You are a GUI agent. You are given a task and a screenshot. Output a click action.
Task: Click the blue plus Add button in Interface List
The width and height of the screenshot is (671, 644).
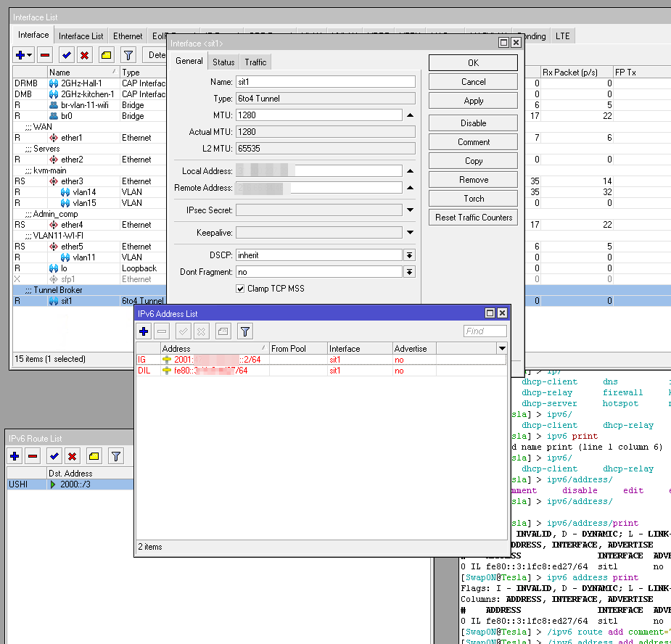tap(20, 55)
